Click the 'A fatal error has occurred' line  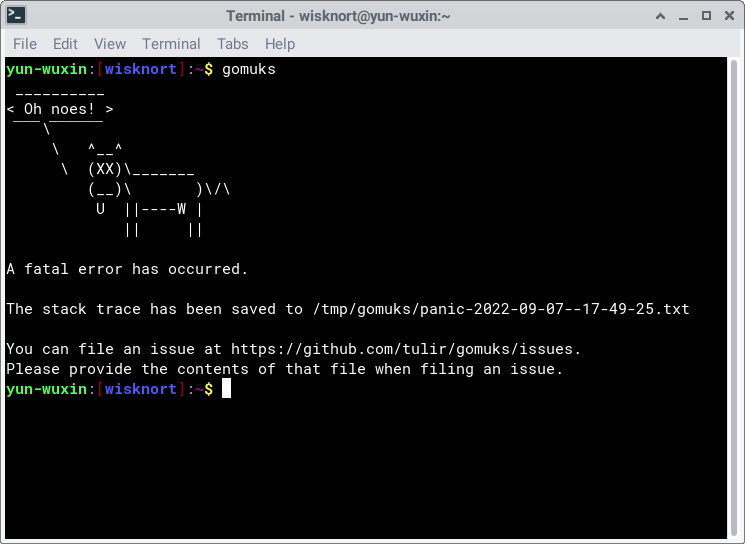[127, 269]
